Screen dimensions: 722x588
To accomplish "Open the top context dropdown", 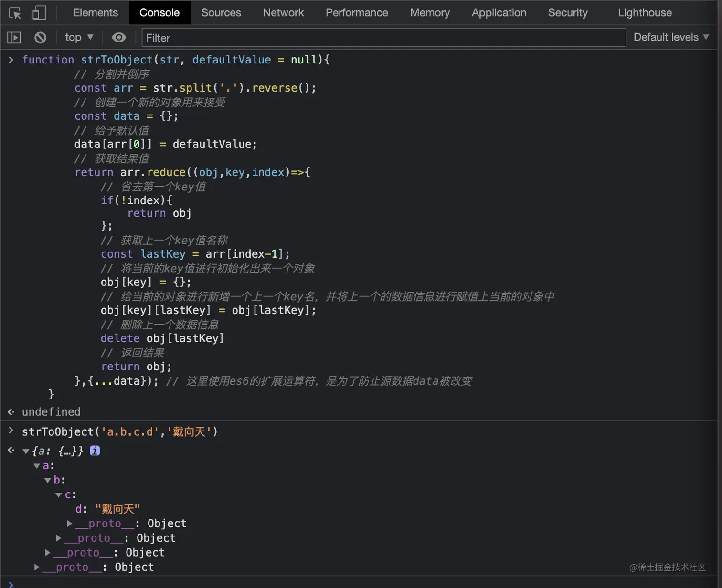I will [79, 38].
